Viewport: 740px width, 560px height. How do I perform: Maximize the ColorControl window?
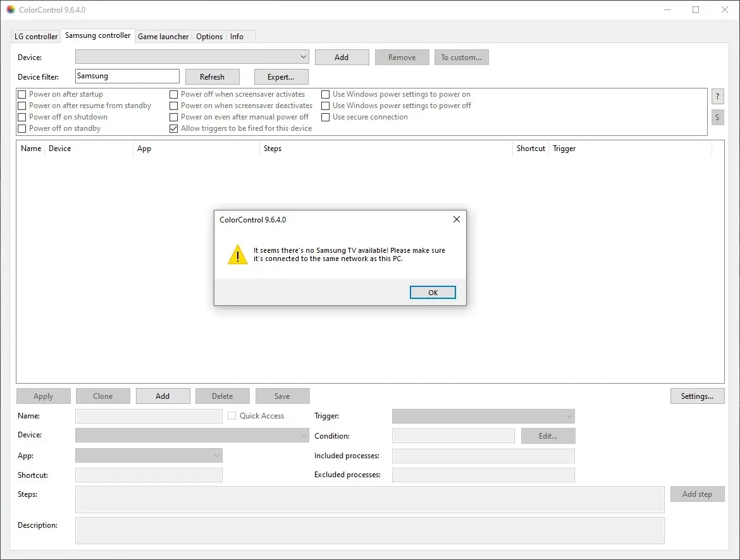pos(696,9)
